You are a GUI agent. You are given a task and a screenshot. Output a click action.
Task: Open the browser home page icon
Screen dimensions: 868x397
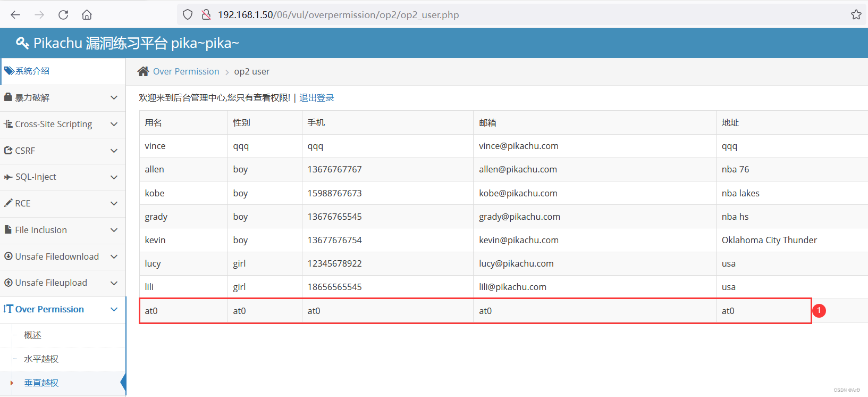[x=87, y=15]
